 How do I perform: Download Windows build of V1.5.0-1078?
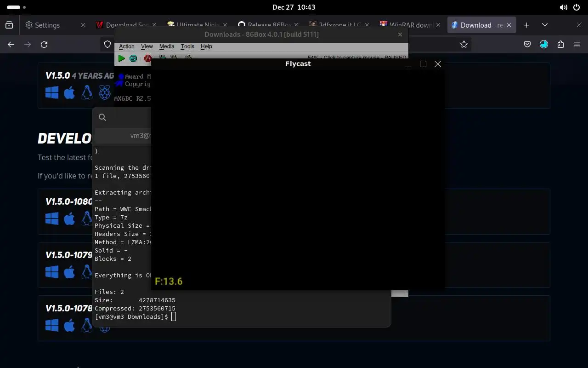tap(52, 325)
